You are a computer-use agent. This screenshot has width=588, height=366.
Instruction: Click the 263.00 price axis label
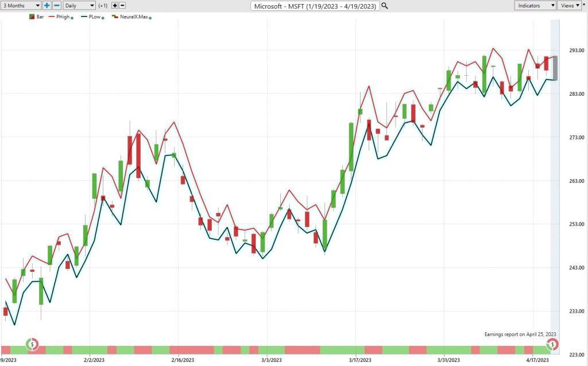pos(577,181)
